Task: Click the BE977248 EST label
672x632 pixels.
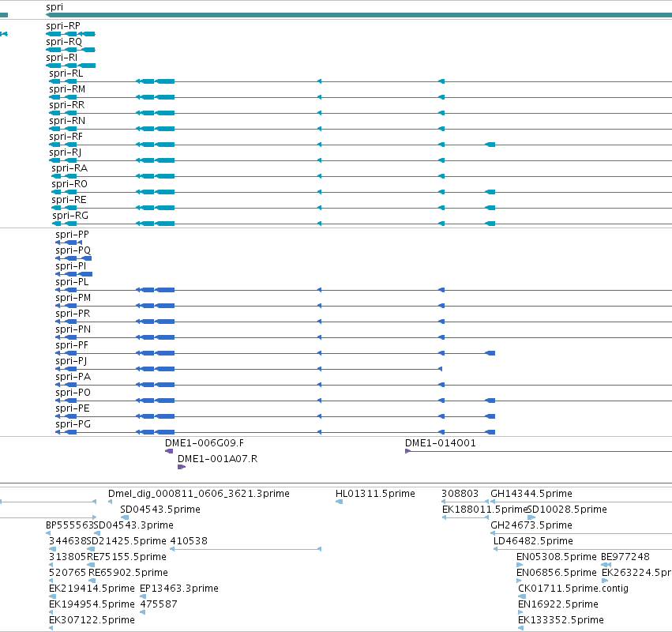Action: click(625, 558)
